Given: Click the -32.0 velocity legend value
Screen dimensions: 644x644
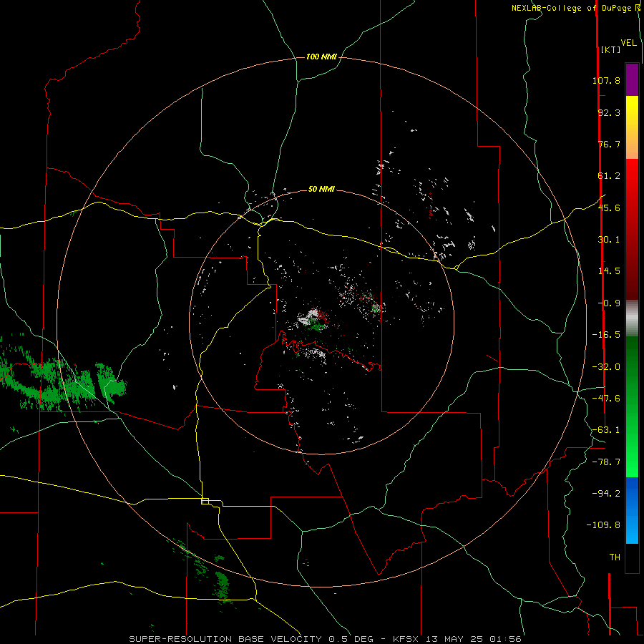Looking at the screenshot, I should click(606, 367).
